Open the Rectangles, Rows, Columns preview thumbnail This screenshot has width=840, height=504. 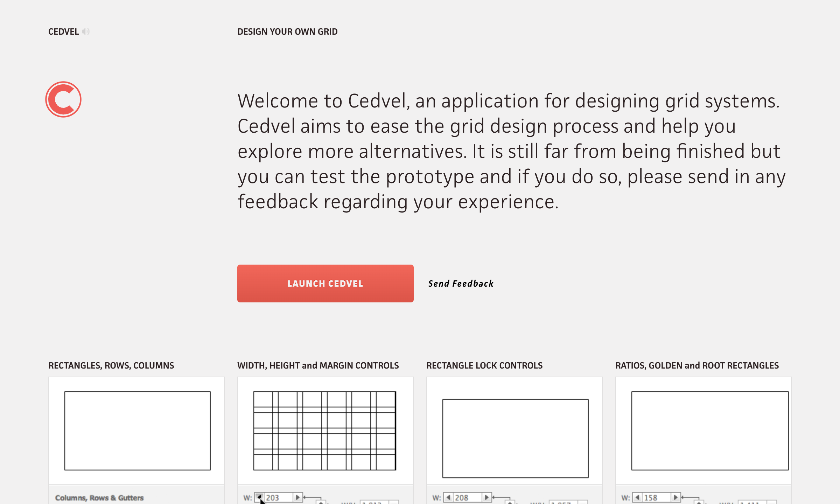point(136,430)
